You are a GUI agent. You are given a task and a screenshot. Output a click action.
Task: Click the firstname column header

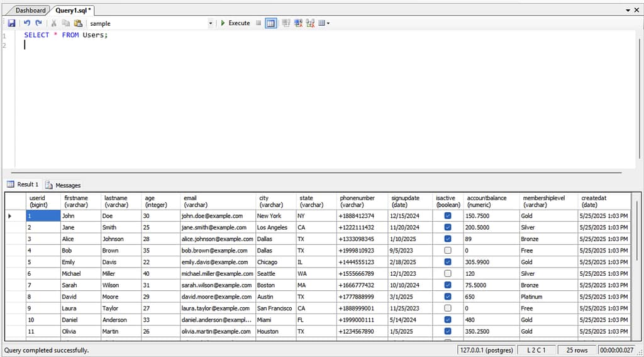point(80,201)
